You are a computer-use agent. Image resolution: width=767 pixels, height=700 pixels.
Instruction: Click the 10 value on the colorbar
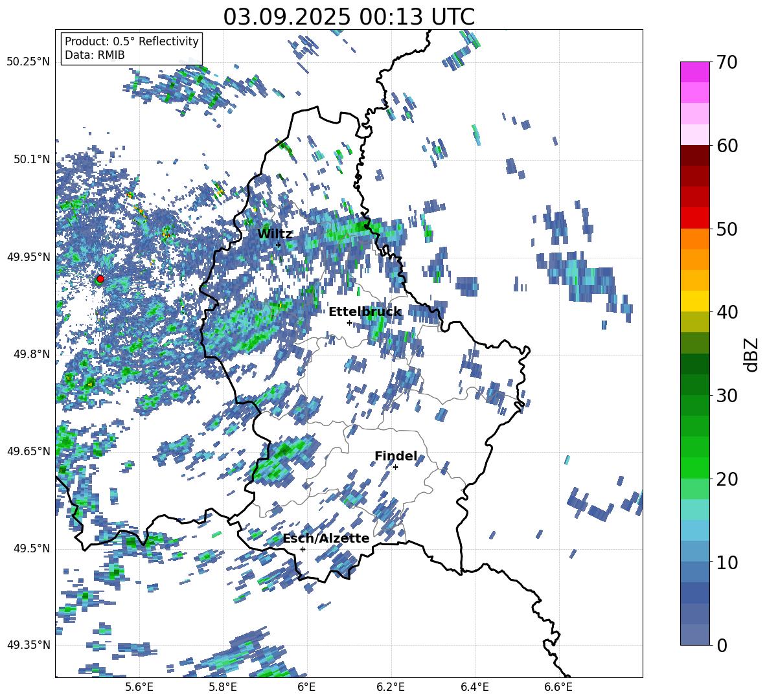[727, 562]
